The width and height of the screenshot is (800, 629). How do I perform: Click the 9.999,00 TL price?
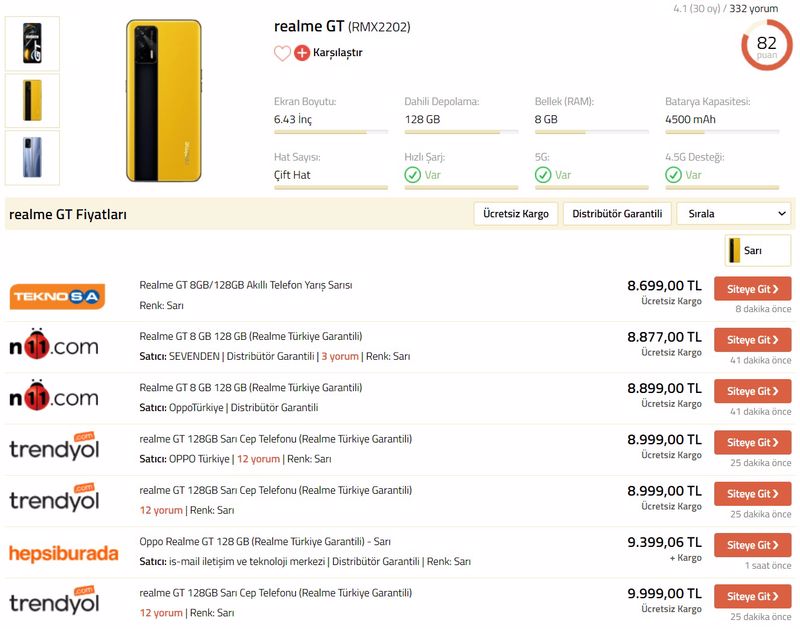pyautogui.click(x=664, y=594)
